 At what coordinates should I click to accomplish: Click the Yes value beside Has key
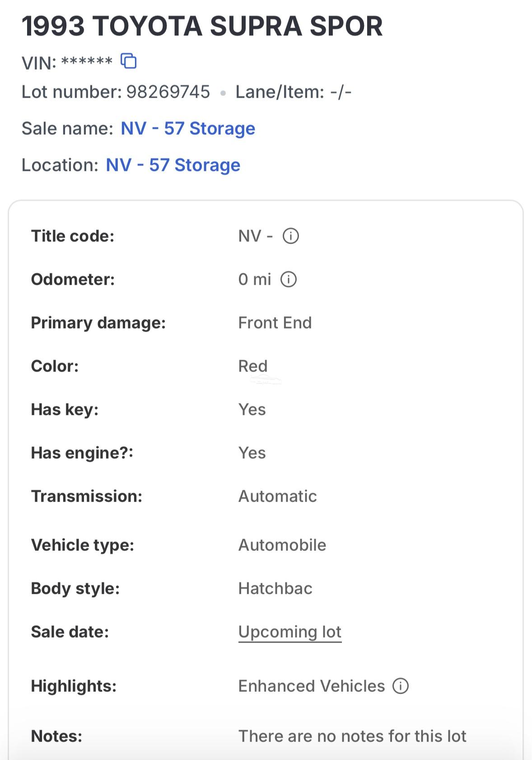tap(252, 409)
